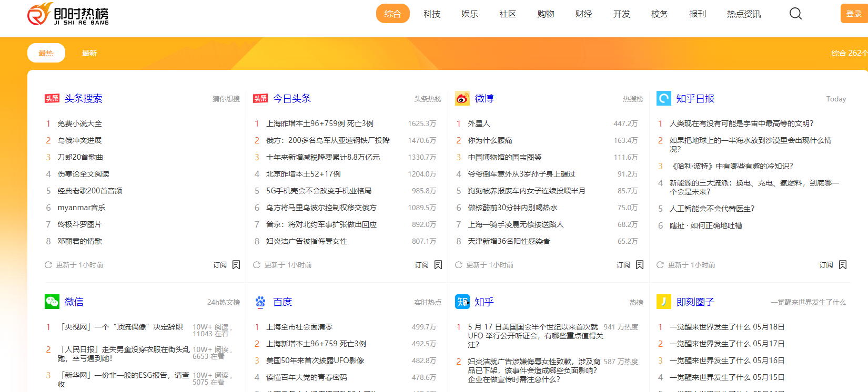This screenshot has height=392, width=868.
Task: Click the 登录 login button
Action: [x=854, y=14]
